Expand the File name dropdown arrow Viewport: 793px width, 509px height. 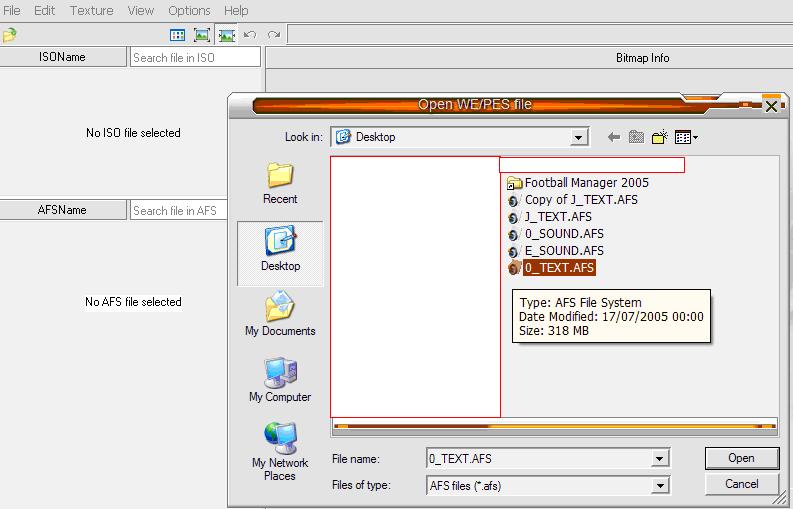(x=659, y=459)
